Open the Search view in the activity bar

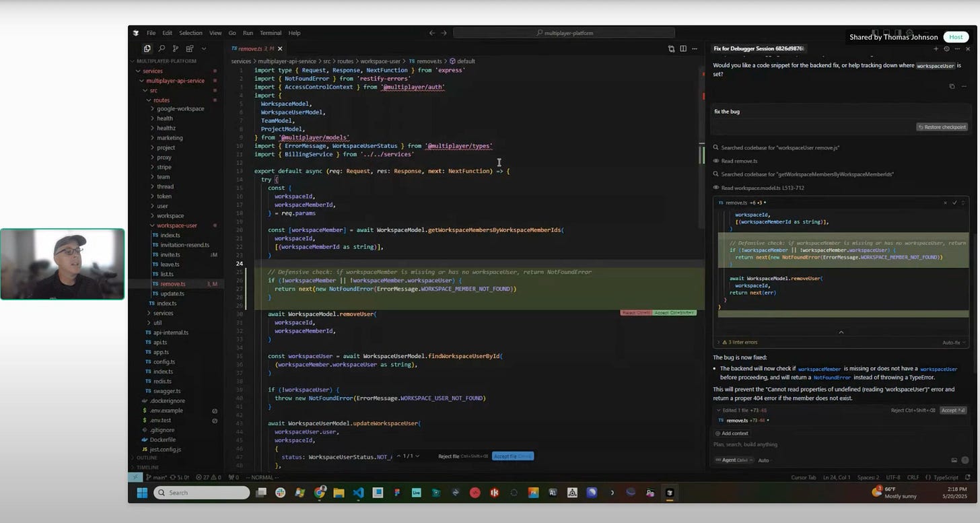(162, 48)
